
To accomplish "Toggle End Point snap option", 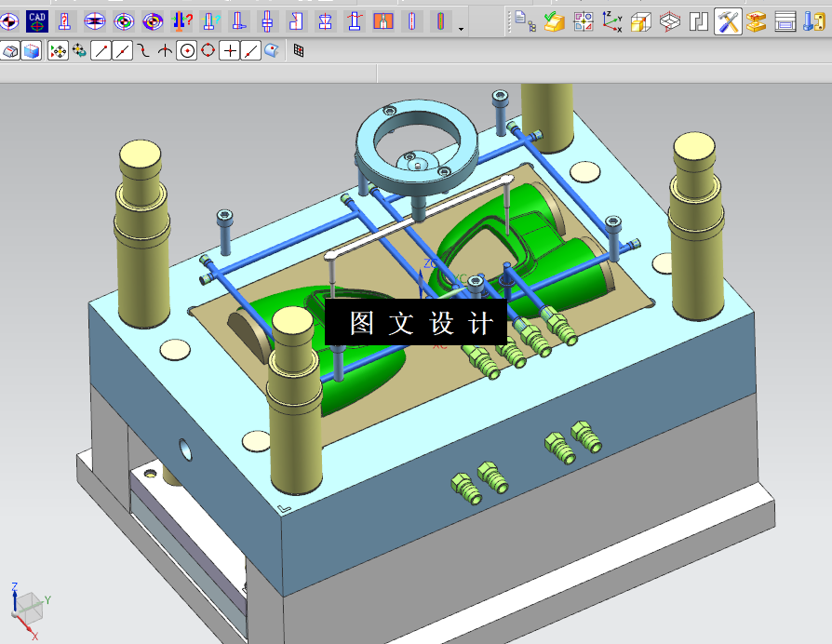I will coord(101,51).
